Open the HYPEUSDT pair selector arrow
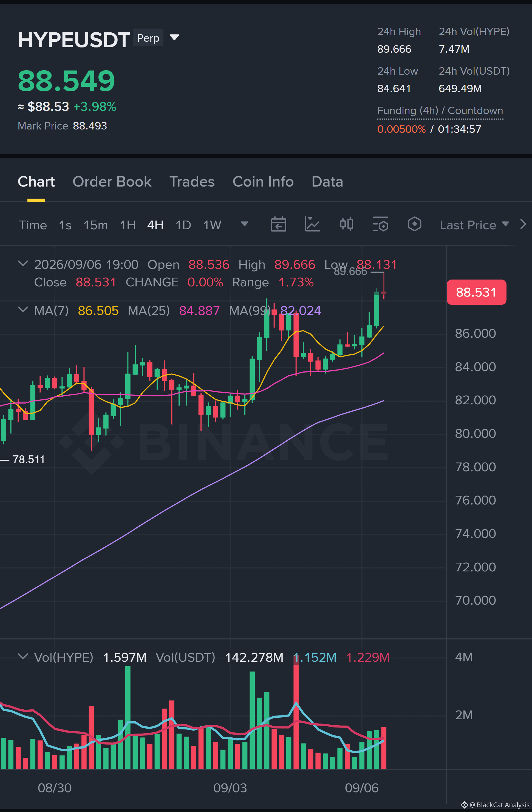 coord(174,37)
